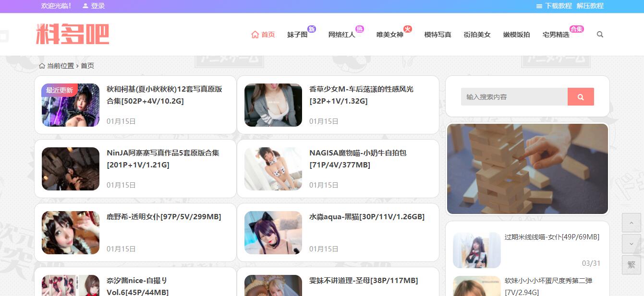Click the 料多吧 site logo

pos(73,34)
